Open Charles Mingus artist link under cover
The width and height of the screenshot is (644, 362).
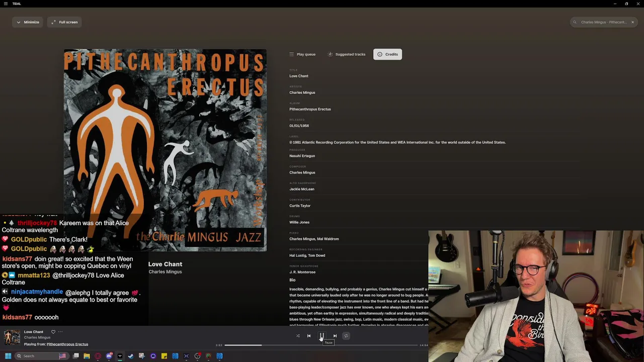click(165, 272)
